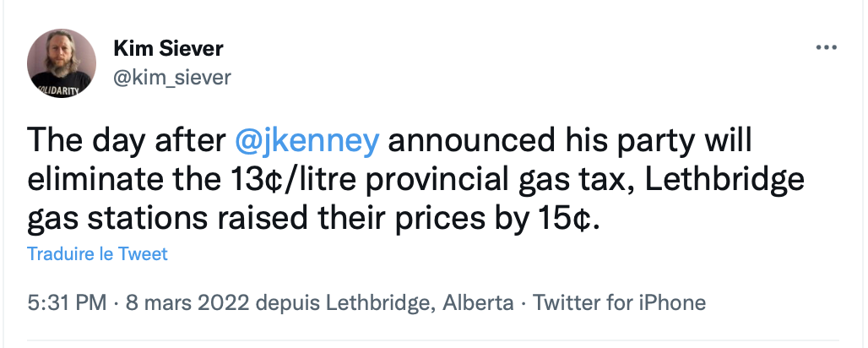Open the Lethbridge, Alberta location tag
The image size is (868, 348).
419,303
